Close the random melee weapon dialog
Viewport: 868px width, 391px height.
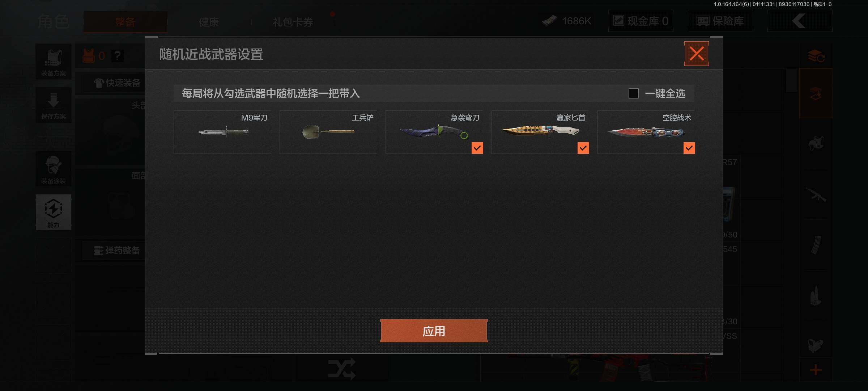tap(696, 54)
